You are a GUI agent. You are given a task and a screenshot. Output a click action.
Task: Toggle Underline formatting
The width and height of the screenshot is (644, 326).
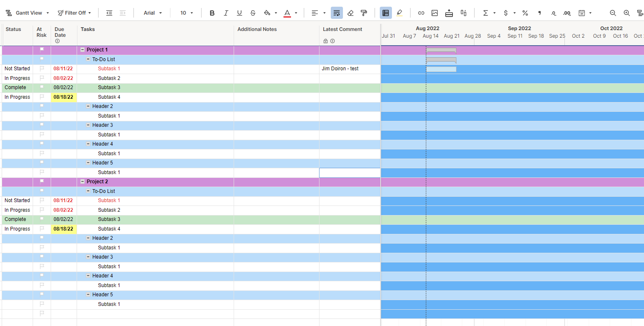[x=240, y=13]
